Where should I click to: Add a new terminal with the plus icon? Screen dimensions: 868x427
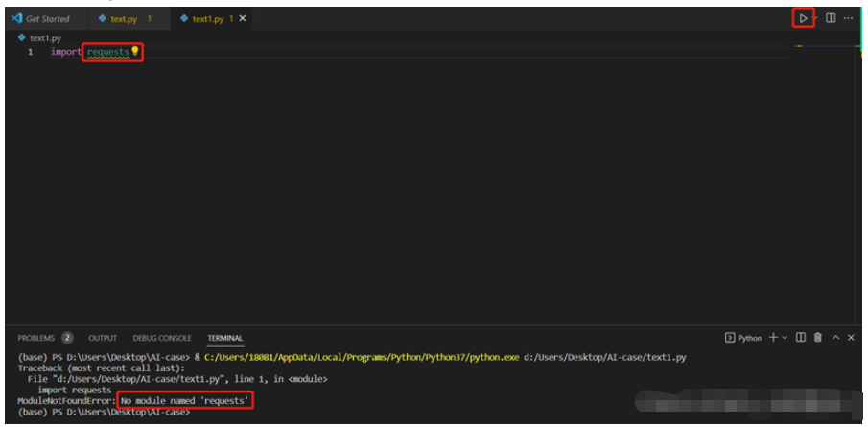tap(773, 338)
